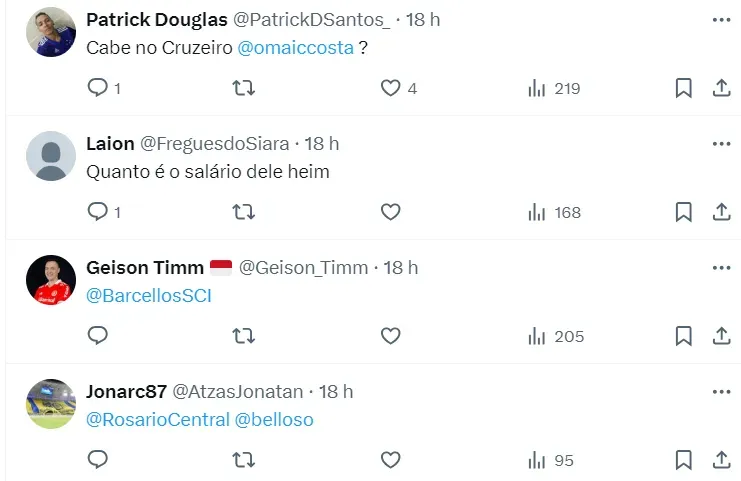Bookmark Patrick Douglas's tweet
This screenshot has height=481, width=741.
[684, 88]
